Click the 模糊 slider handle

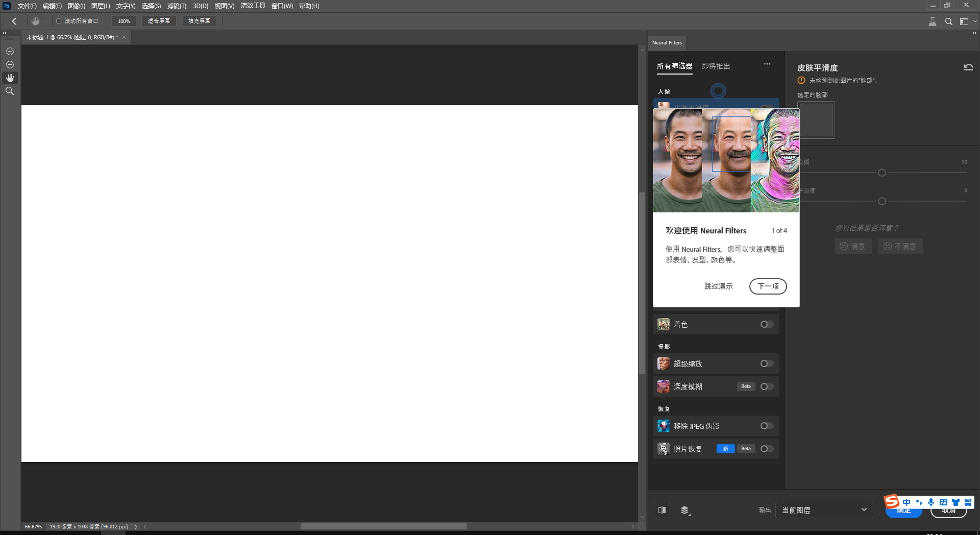pyautogui.click(x=881, y=173)
